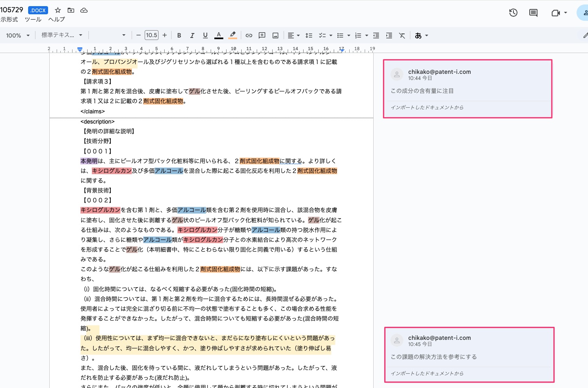Click the 【技術分野】 heading text
The image size is (588, 388).
97,141
